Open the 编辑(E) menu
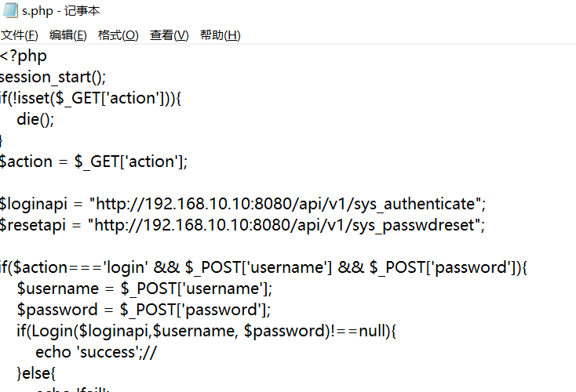This screenshot has width=576, height=392. [67, 35]
